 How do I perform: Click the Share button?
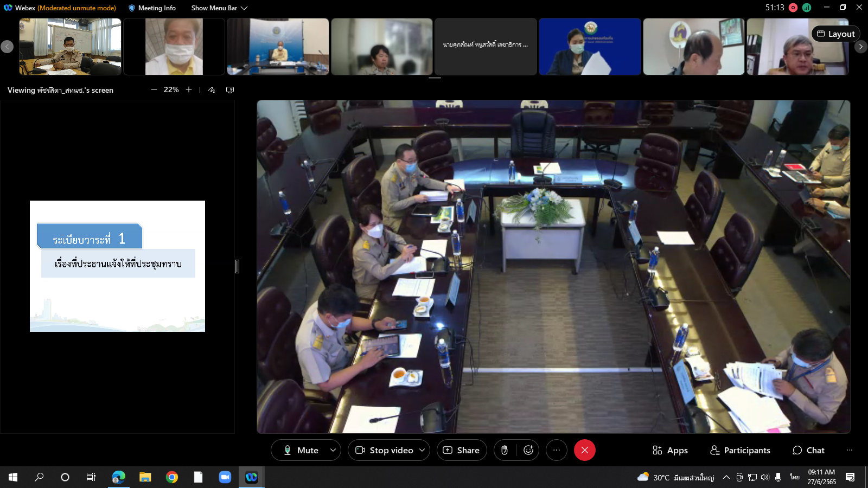pos(462,450)
